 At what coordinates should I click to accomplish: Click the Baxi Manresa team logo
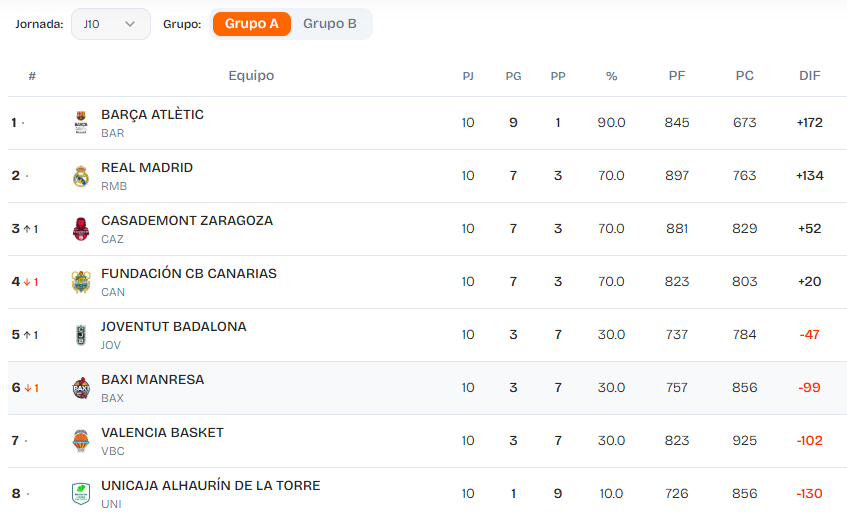pos(81,388)
